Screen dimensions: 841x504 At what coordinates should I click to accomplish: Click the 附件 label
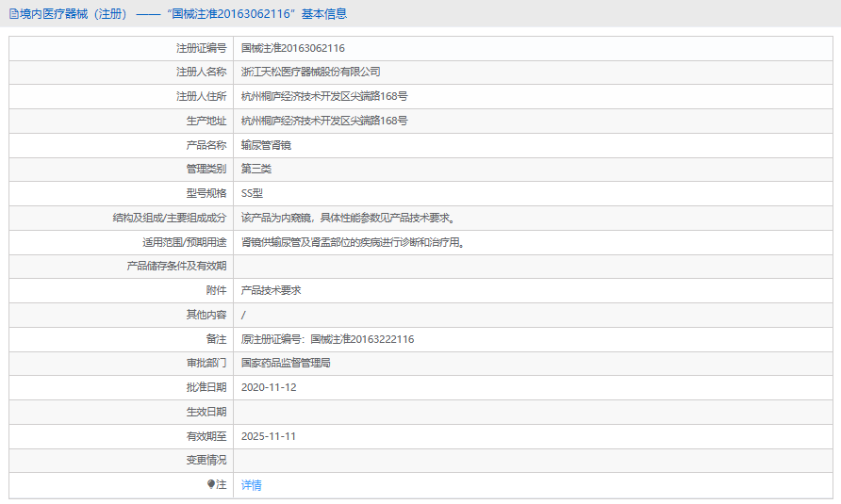pos(216,290)
